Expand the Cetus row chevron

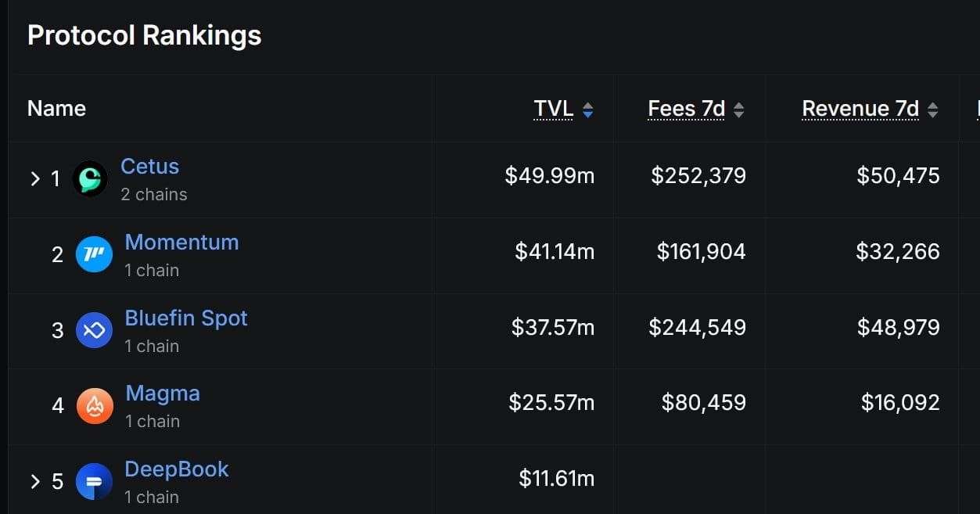coord(35,179)
